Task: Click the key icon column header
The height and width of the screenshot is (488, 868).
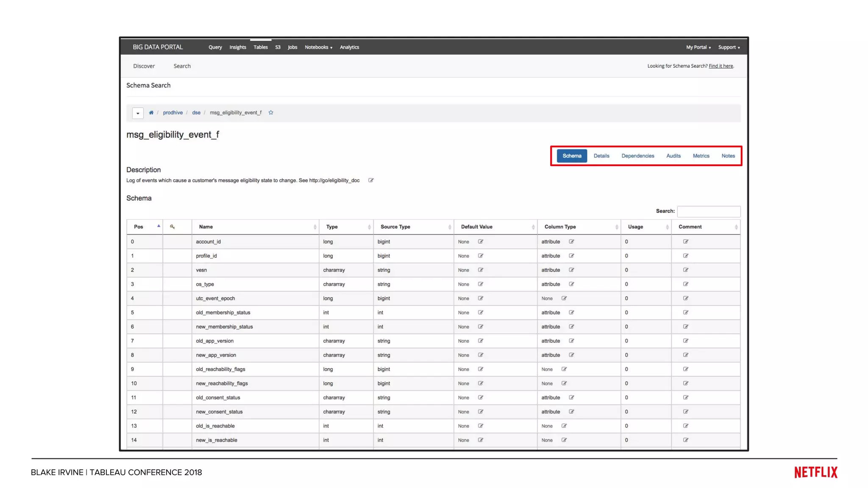Action: 172,227
